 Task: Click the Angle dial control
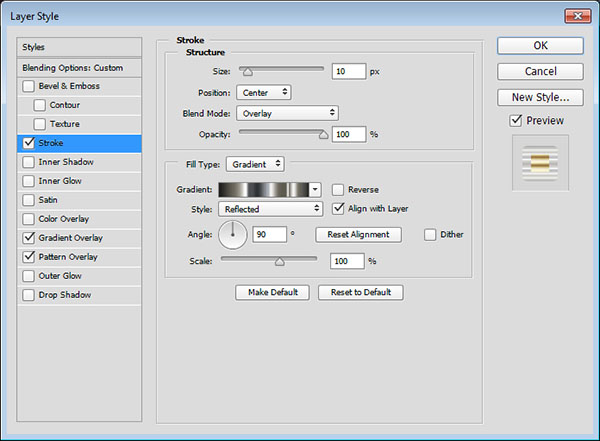pos(232,235)
